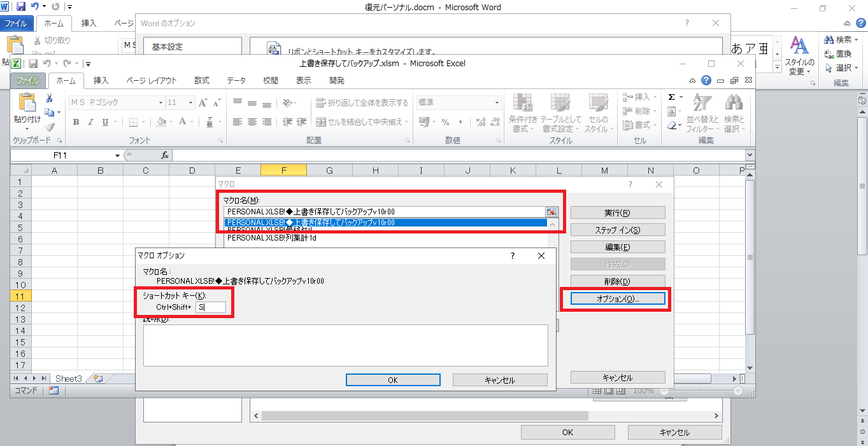The height and width of the screenshot is (446, 868).
Task: Switch to the ページ レイアウト tab
Action: click(151, 81)
